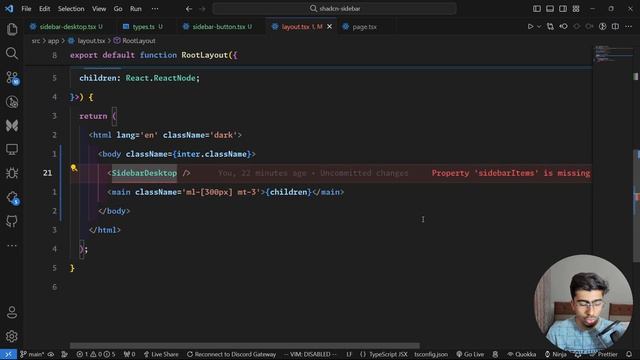Open the Selection menu
The image size is (640, 360).
pos(71,9)
